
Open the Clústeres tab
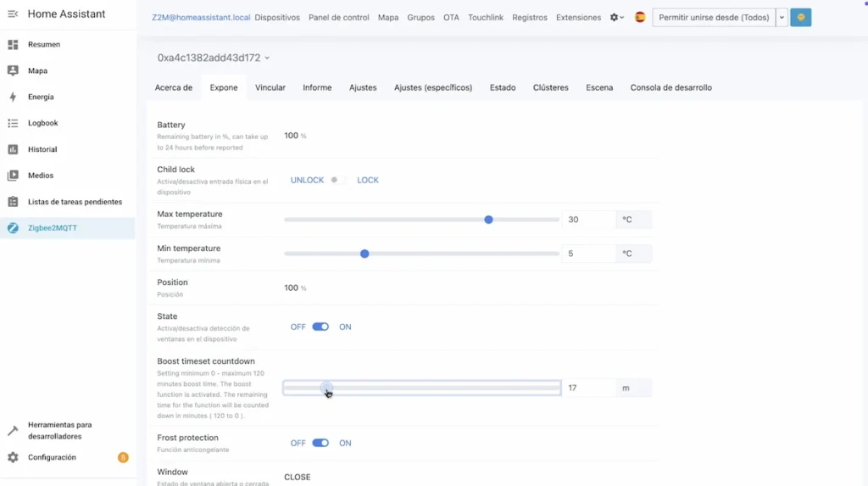[550, 87]
